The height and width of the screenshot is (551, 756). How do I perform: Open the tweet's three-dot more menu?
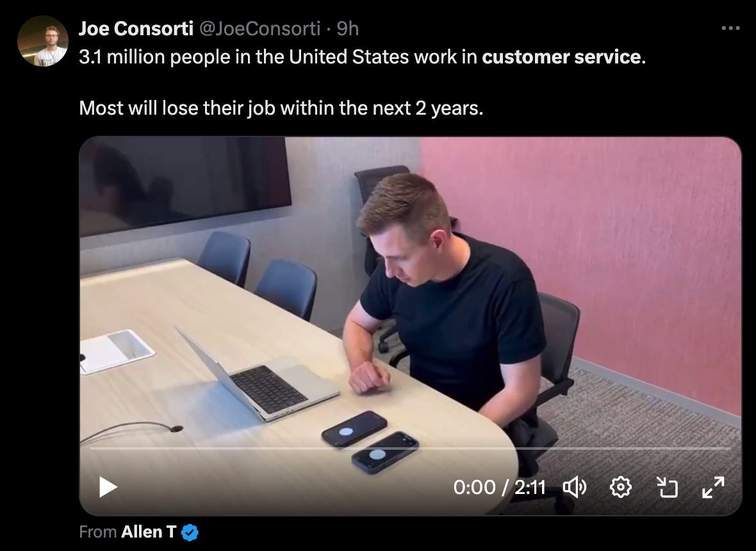tap(730, 28)
